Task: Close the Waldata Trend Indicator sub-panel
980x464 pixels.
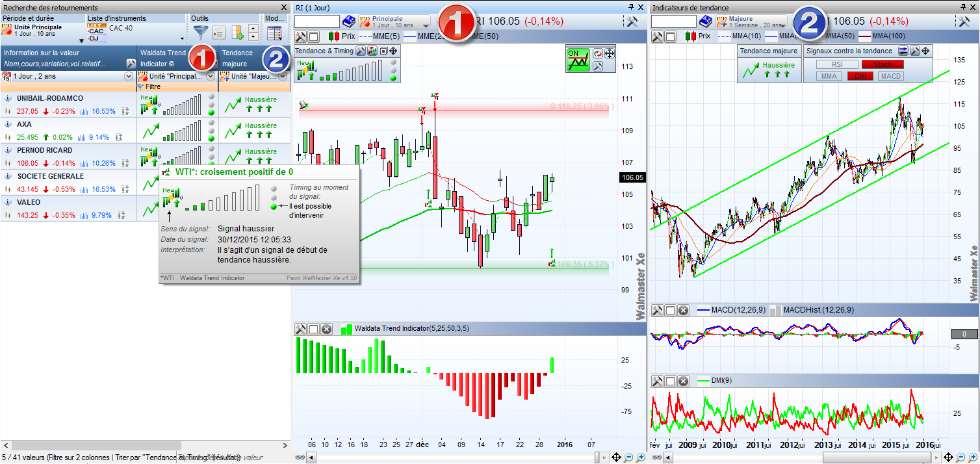Action: (326, 329)
